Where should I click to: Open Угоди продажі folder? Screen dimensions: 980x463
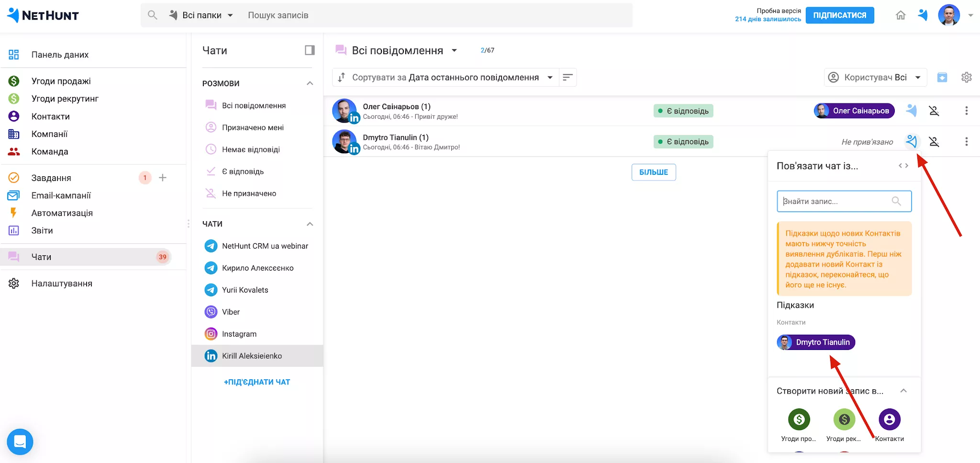pos(61,81)
